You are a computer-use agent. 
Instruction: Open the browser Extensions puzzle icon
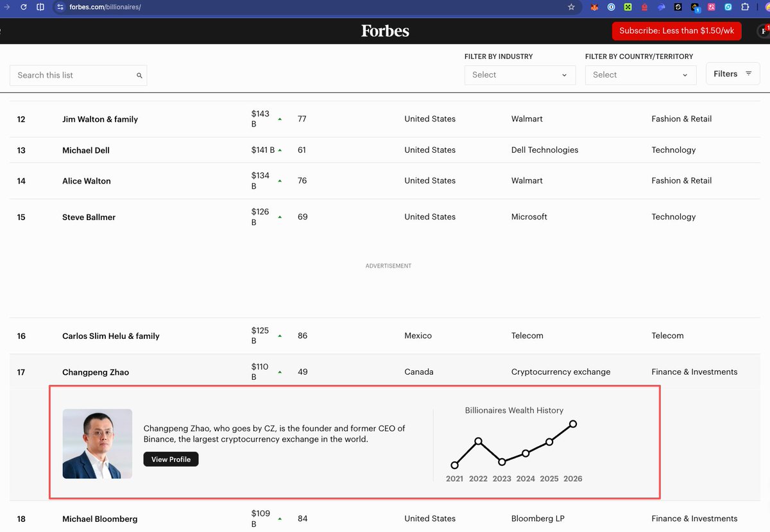(x=745, y=7)
